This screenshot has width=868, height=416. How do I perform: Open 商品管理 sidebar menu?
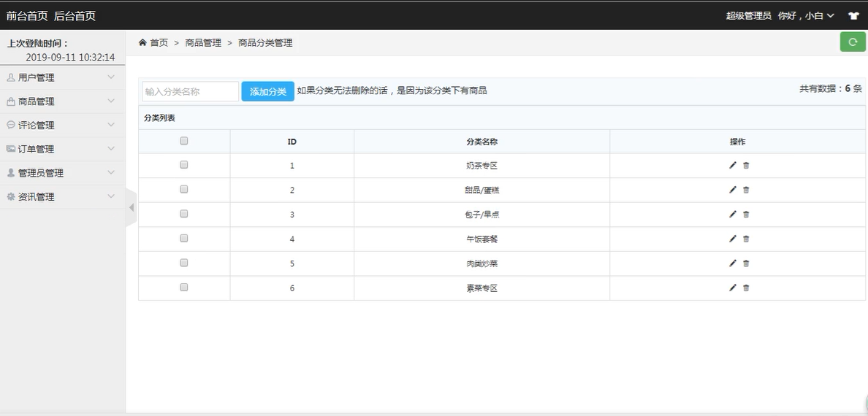click(x=62, y=101)
